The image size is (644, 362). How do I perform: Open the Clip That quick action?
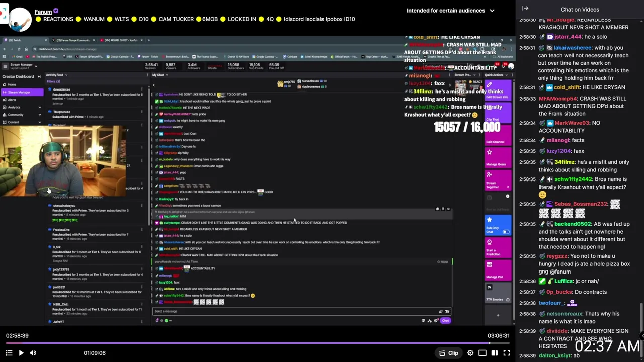point(498,114)
